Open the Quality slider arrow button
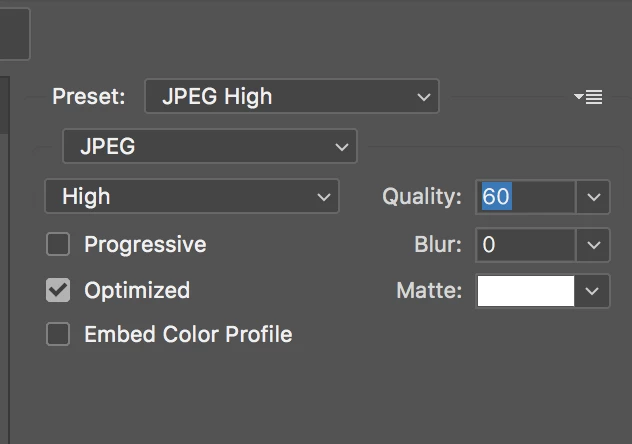 click(594, 197)
